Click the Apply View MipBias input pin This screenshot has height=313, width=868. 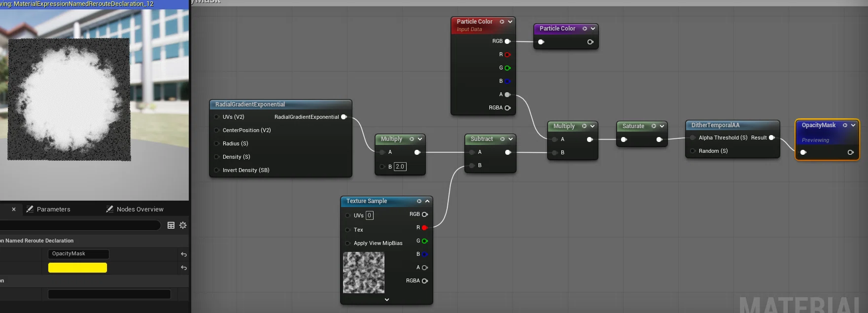[347, 243]
